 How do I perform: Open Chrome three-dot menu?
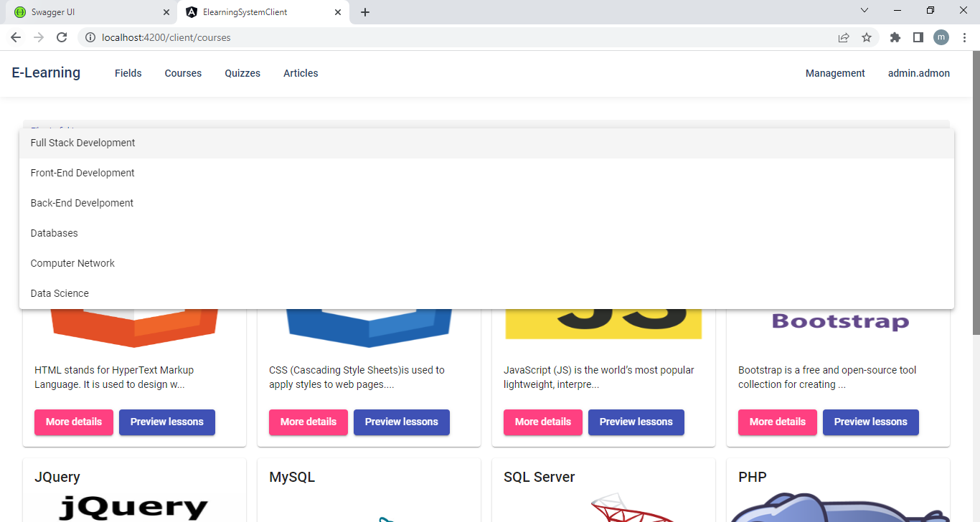pos(964,37)
